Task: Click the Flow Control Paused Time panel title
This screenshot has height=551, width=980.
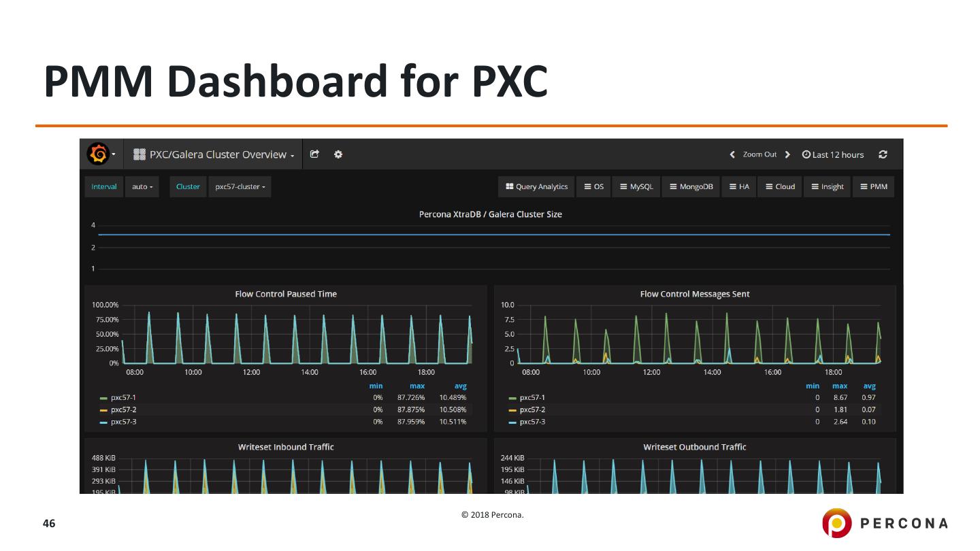Action: (286, 294)
